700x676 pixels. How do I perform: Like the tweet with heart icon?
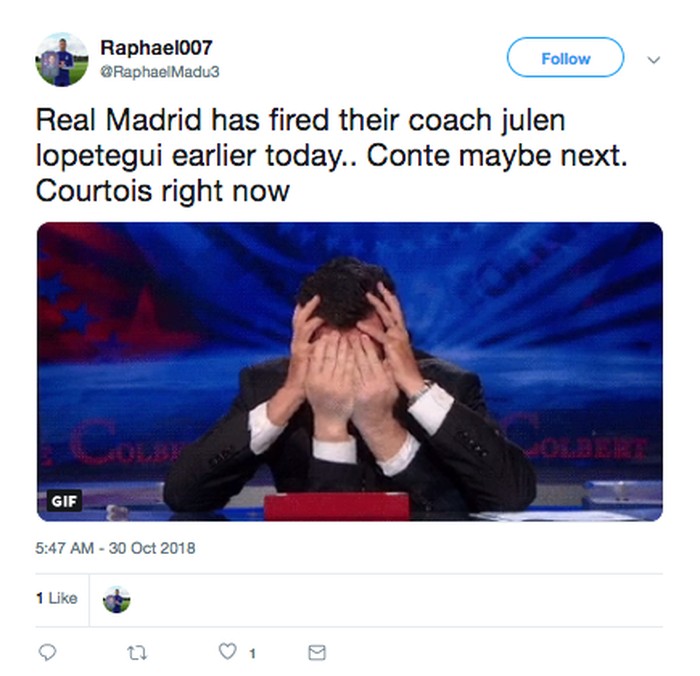click(x=227, y=651)
